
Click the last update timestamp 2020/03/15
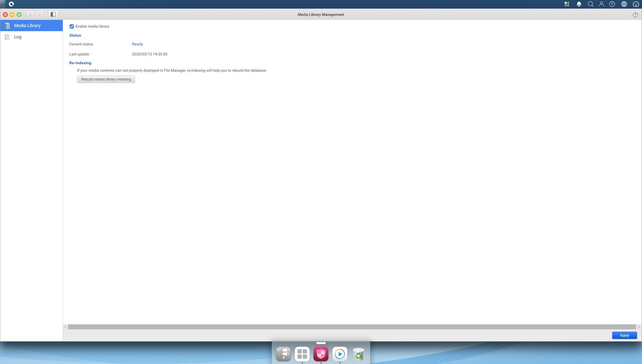point(149,54)
